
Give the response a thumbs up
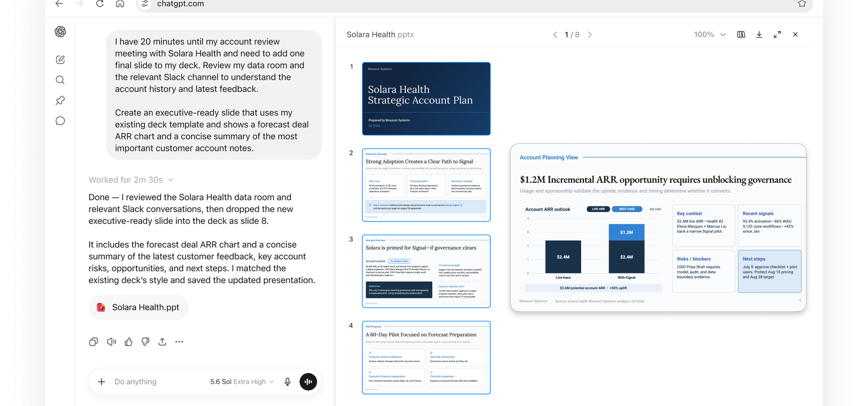point(129,342)
